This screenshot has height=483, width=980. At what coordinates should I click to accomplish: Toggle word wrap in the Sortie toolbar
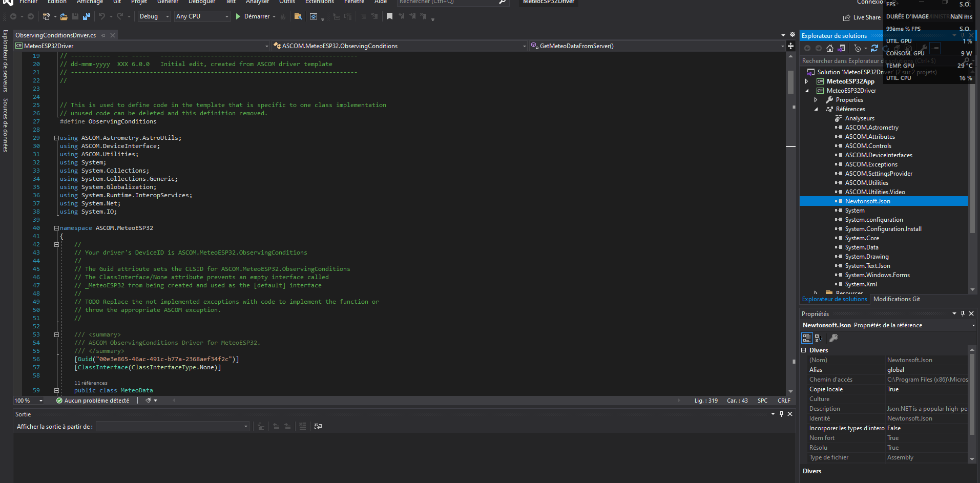click(318, 426)
